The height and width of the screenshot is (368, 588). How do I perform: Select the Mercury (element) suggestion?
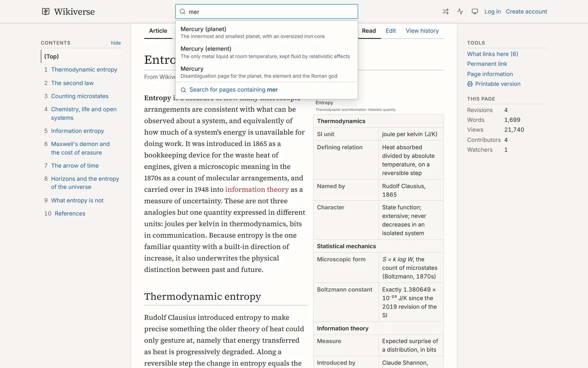point(266,52)
